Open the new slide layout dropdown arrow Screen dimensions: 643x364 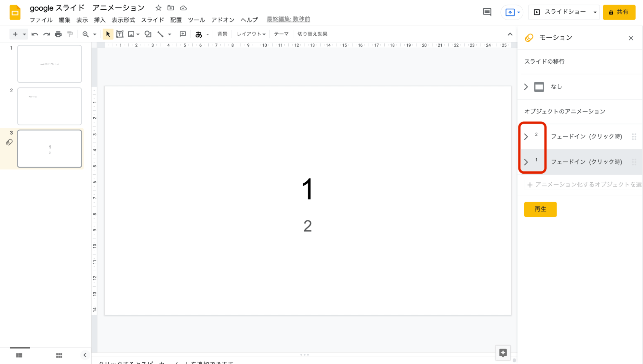tap(24, 34)
